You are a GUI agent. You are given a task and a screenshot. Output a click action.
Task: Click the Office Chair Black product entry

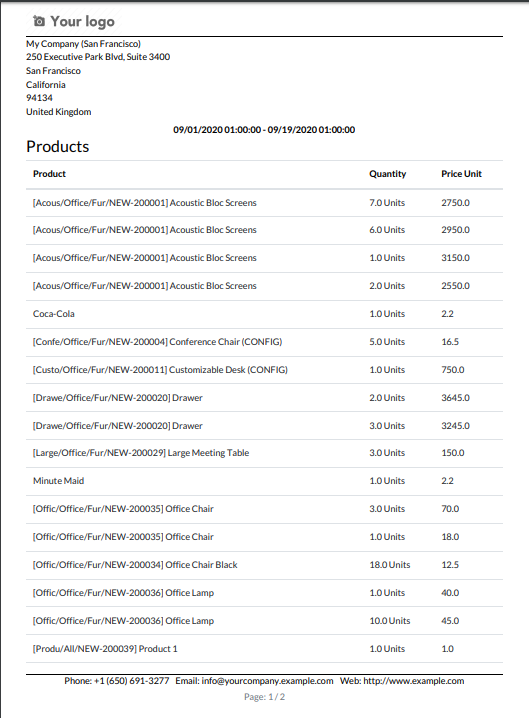click(x=135, y=565)
